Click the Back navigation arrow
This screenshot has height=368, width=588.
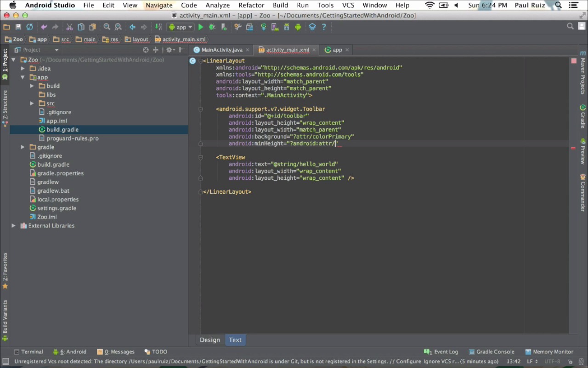(x=132, y=27)
